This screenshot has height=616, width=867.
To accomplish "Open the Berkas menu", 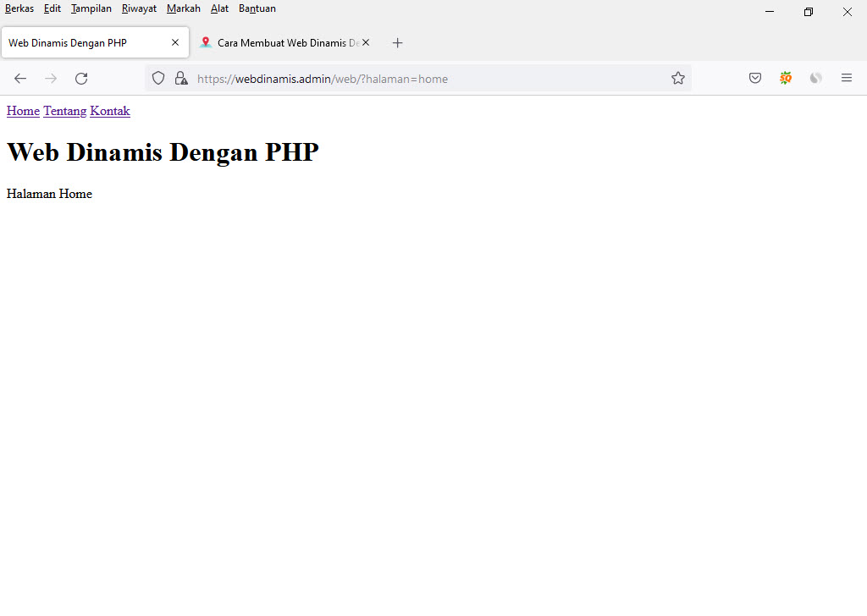I will pos(19,8).
